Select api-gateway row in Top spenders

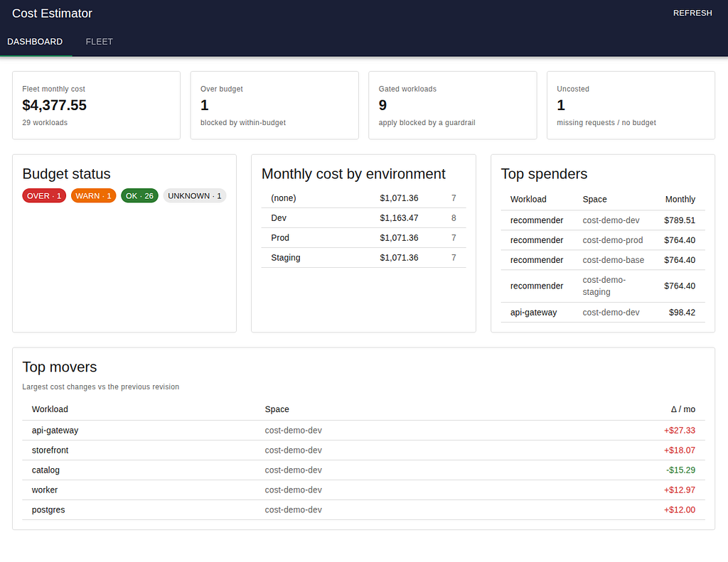click(603, 313)
